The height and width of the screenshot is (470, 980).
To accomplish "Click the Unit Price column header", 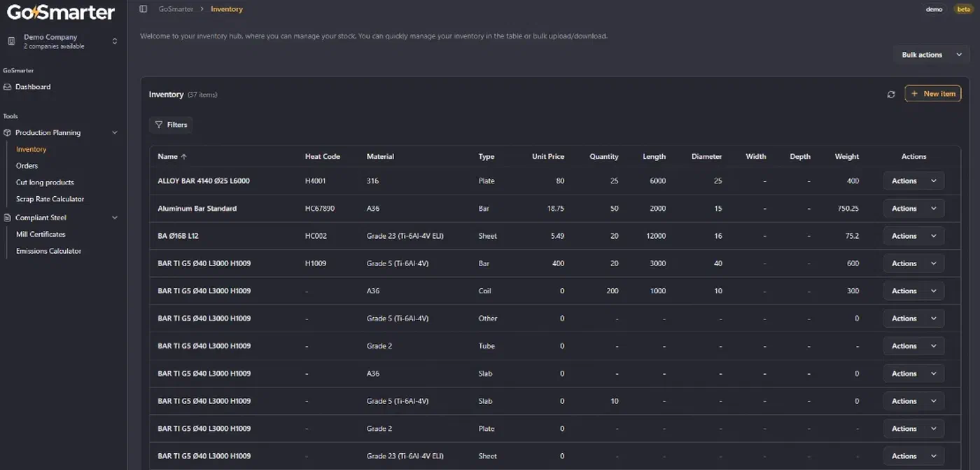I will pyautogui.click(x=548, y=157).
